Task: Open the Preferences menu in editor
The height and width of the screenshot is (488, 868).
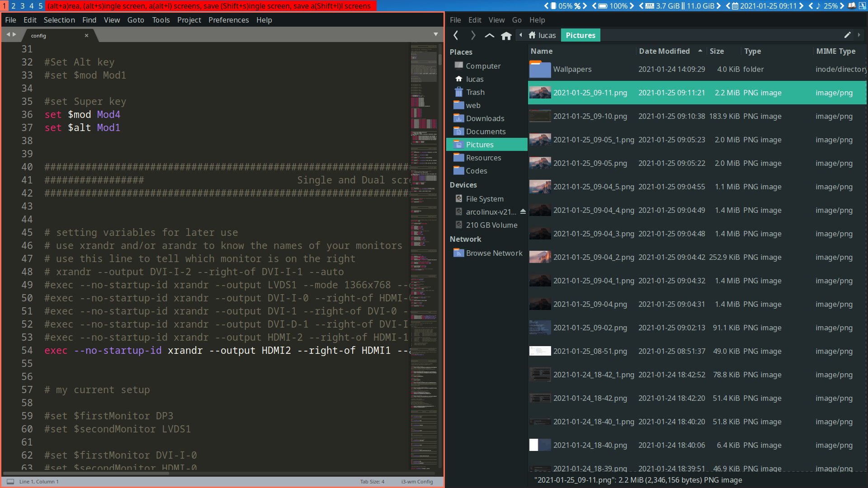Action: [x=228, y=20]
